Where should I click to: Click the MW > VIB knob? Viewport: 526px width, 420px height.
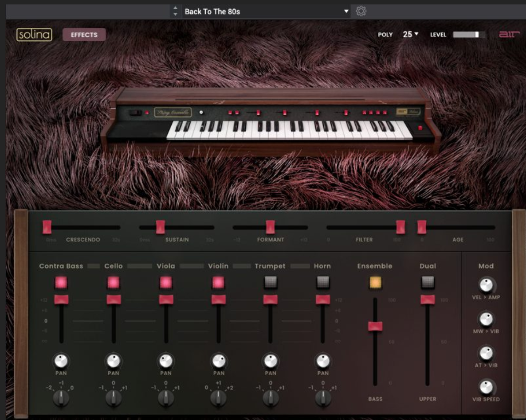(486, 319)
